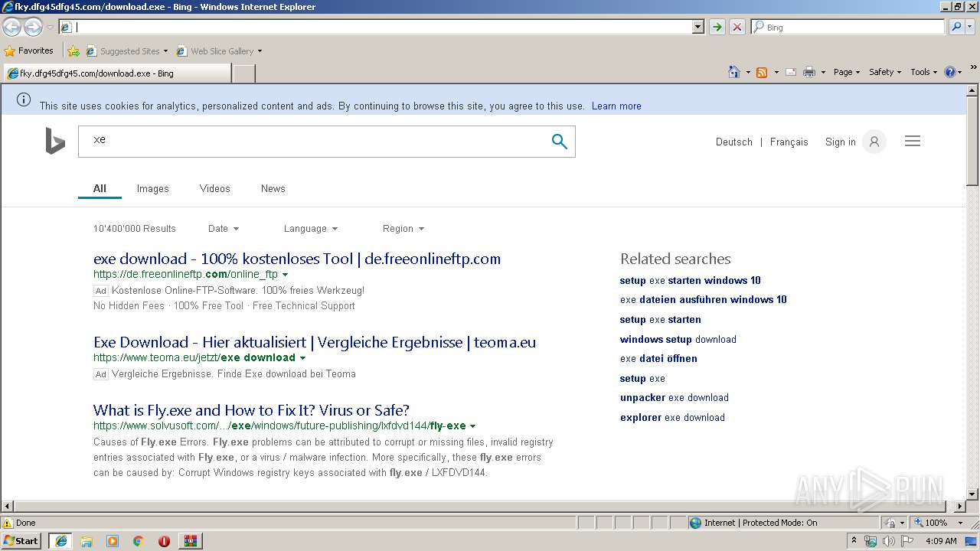This screenshot has height=551, width=980.
Task: Open a new blank browser tab
Action: 243,73
